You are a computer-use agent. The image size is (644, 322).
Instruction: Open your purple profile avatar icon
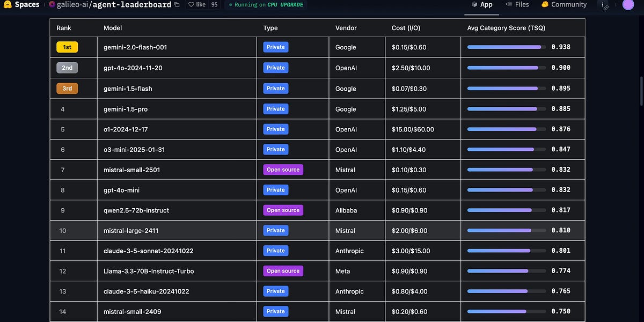click(629, 5)
